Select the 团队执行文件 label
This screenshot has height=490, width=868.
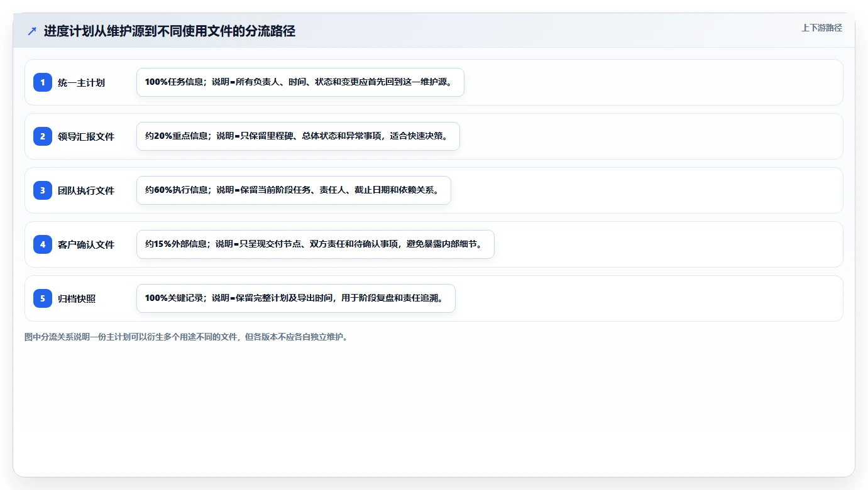tap(86, 191)
